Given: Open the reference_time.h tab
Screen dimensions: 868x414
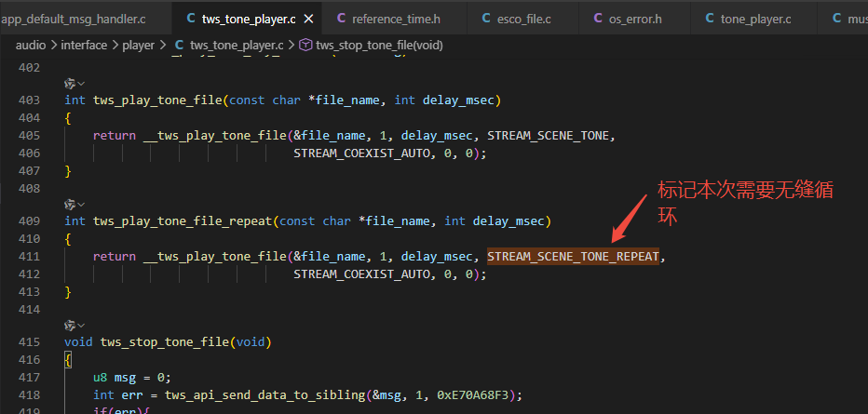Looking at the screenshot, I should click(x=396, y=19).
